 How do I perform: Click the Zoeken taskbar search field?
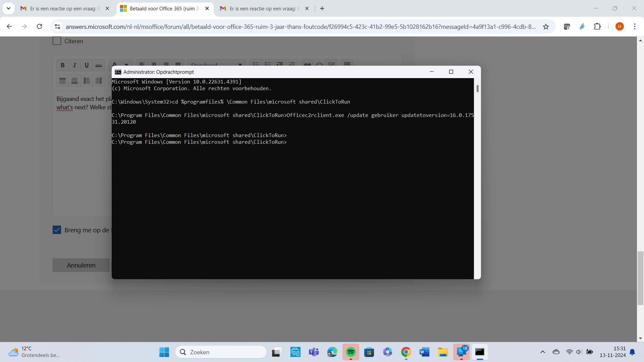(221, 352)
